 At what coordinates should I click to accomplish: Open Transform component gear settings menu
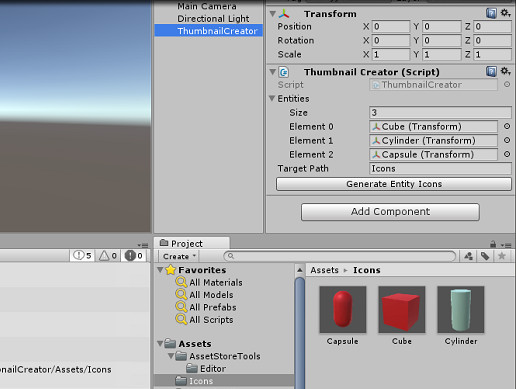(505, 13)
